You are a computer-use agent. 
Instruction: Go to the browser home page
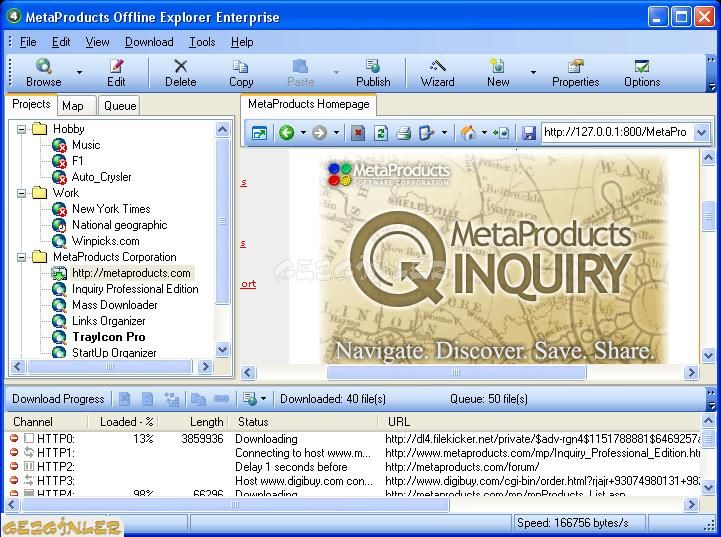pyautogui.click(x=468, y=133)
